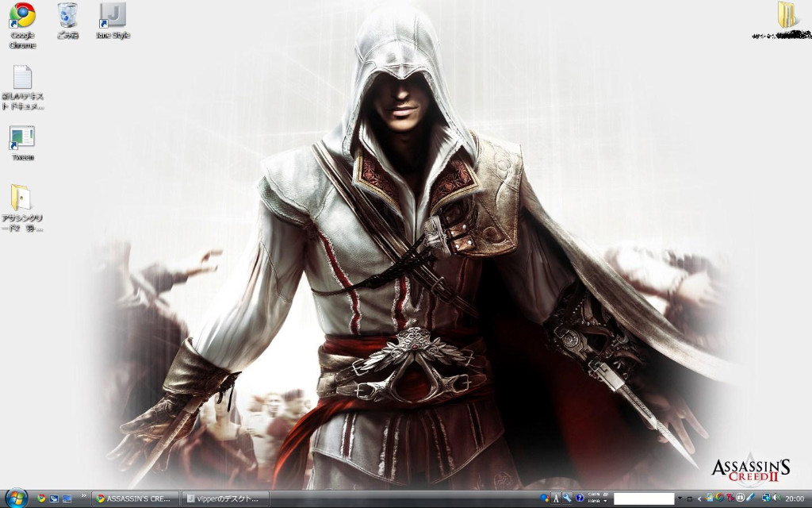Viewport: 812px width, 508px height.
Task: Open the Assassin's Creed folder on desktop
Action: (x=21, y=209)
